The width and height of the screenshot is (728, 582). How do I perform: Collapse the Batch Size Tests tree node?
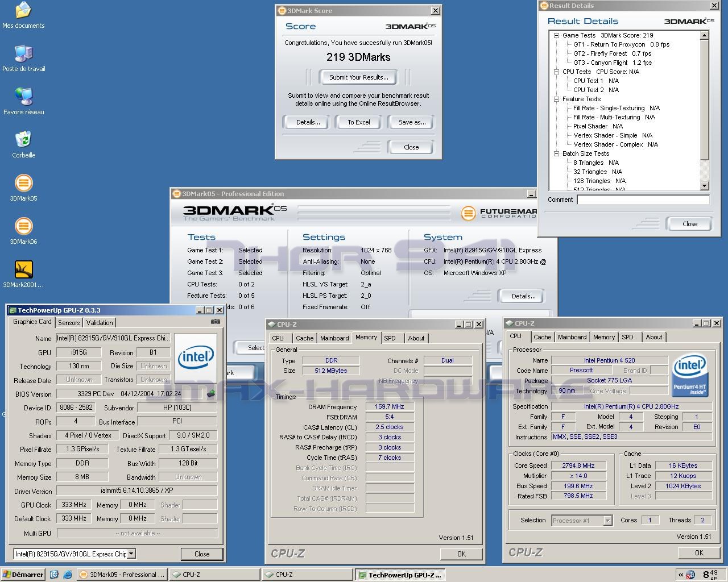(557, 153)
